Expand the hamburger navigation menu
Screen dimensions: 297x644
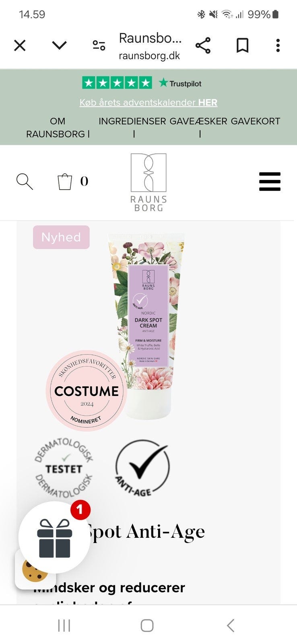[270, 182]
